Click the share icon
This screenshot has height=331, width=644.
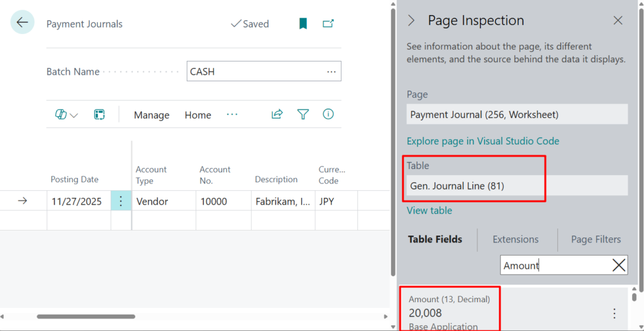[x=277, y=114]
